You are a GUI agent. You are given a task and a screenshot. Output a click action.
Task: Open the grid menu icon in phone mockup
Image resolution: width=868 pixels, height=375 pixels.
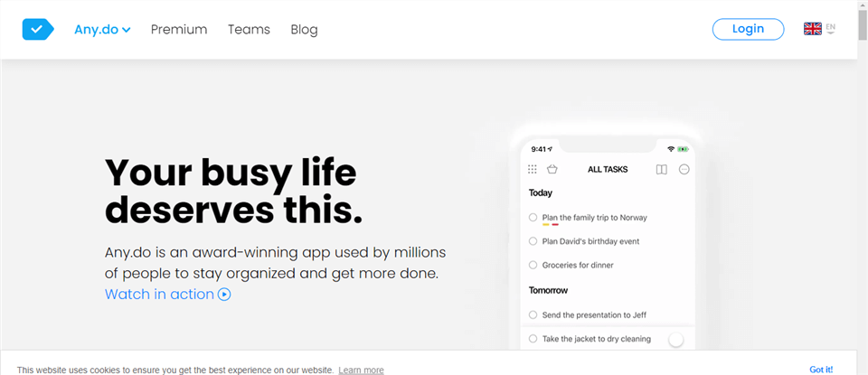533,169
